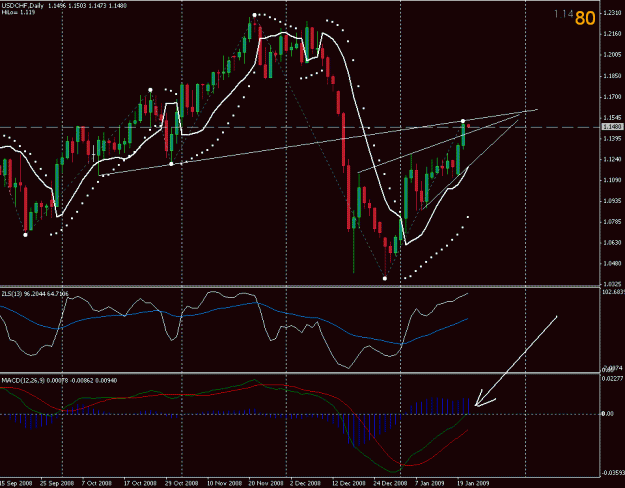The width and height of the screenshot is (625, 488).
Task: Click the 29 Oct 2008 date label
Action: tap(181, 483)
